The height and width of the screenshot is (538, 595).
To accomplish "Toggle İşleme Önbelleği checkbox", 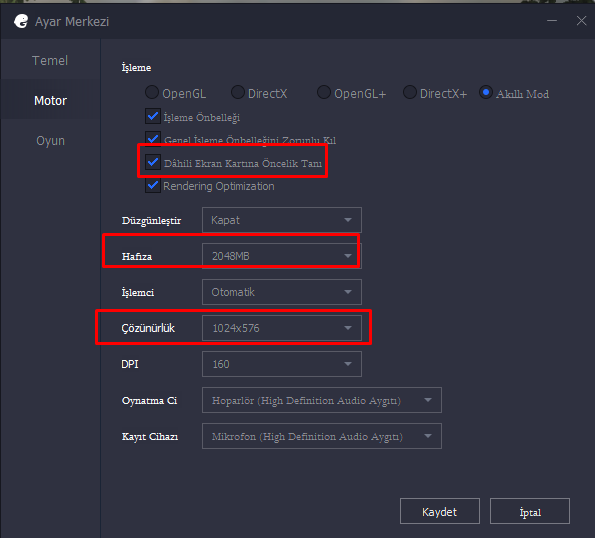I will [153, 116].
